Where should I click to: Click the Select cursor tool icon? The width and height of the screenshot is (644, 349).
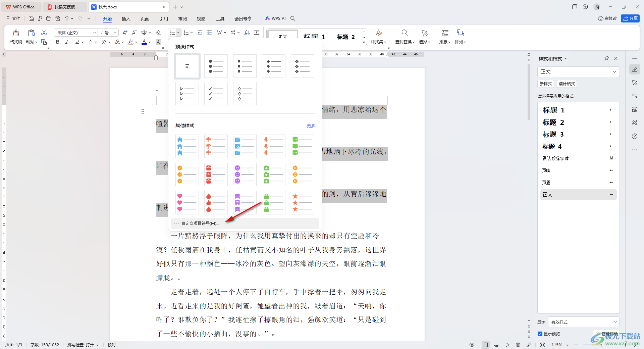point(425,33)
